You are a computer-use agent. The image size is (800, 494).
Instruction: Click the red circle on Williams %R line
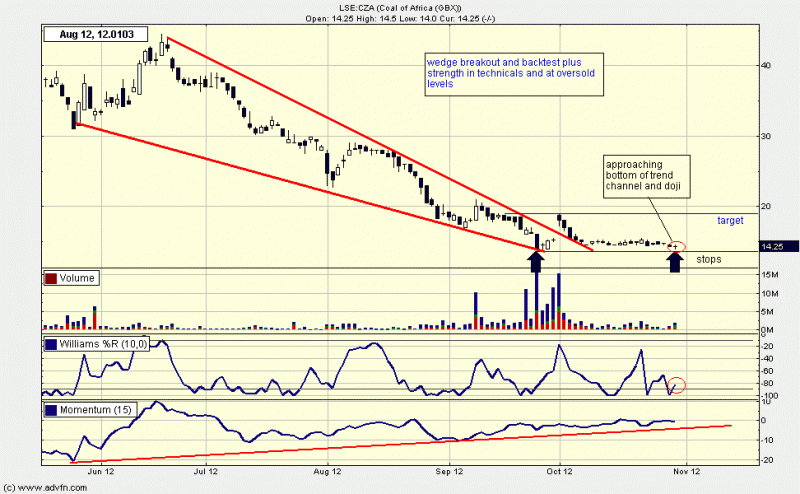(677, 385)
